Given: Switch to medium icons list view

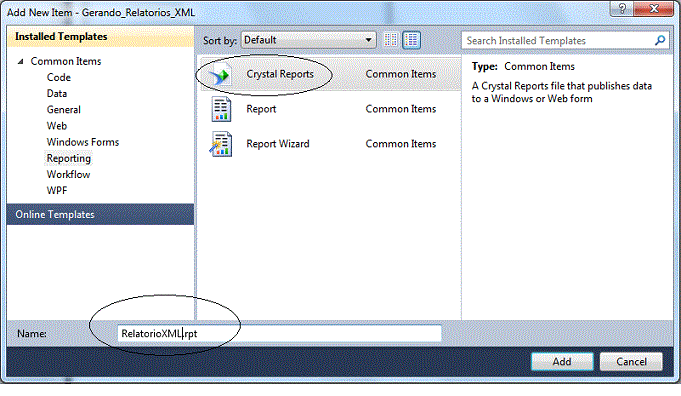Looking at the screenshot, I should (x=411, y=40).
